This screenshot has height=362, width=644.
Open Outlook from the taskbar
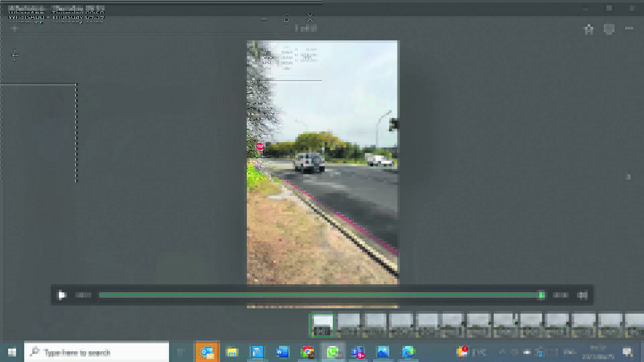207,352
